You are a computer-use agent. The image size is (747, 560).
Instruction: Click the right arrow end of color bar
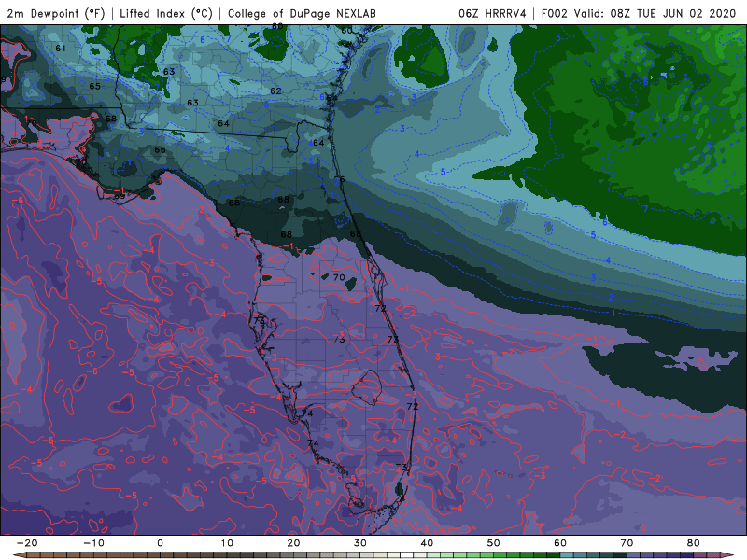click(x=728, y=555)
